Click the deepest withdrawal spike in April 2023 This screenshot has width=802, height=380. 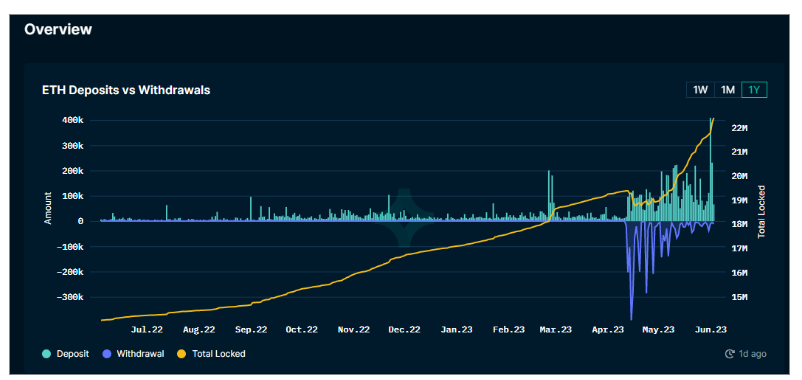[x=631, y=271]
